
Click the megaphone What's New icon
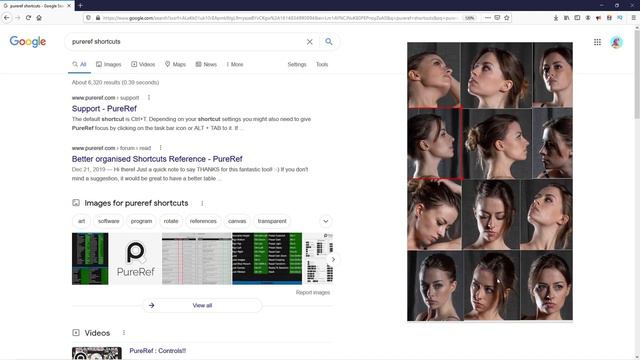coord(598,18)
